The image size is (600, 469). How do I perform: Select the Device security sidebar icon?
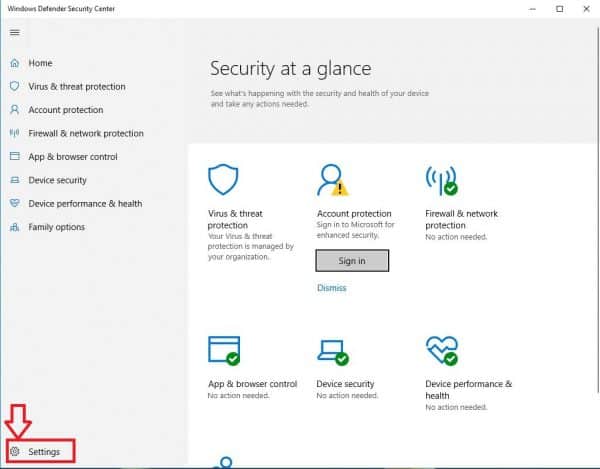14,180
